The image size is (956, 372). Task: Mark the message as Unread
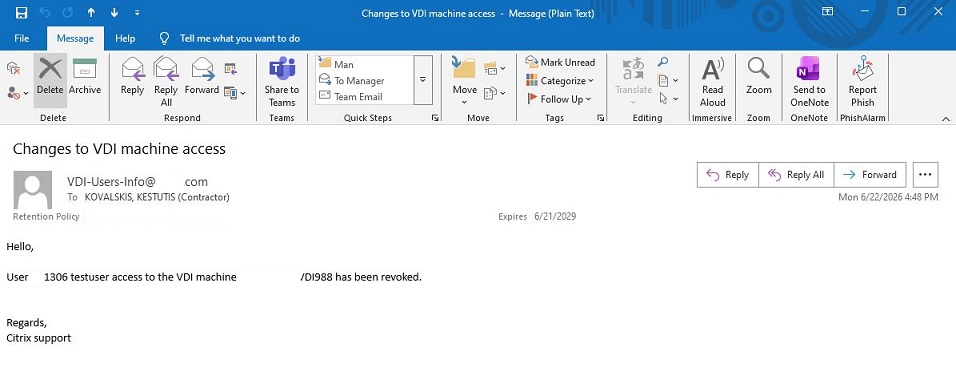(x=560, y=62)
